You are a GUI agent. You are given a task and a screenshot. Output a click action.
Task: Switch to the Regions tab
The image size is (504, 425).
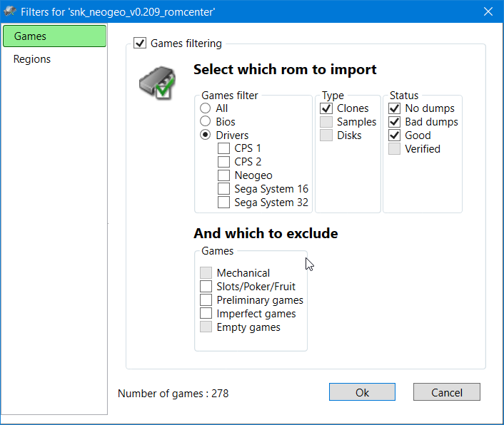pyautogui.click(x=32, y=59)
